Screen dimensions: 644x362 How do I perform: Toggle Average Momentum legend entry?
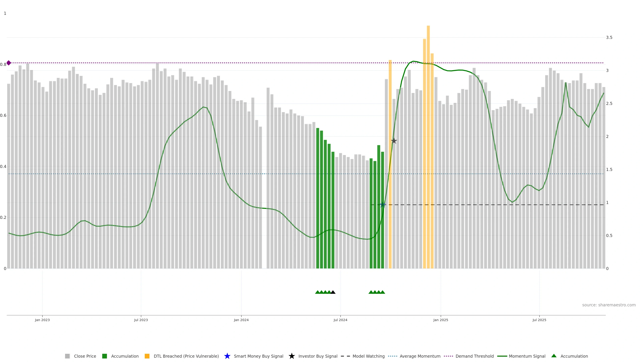420,356
